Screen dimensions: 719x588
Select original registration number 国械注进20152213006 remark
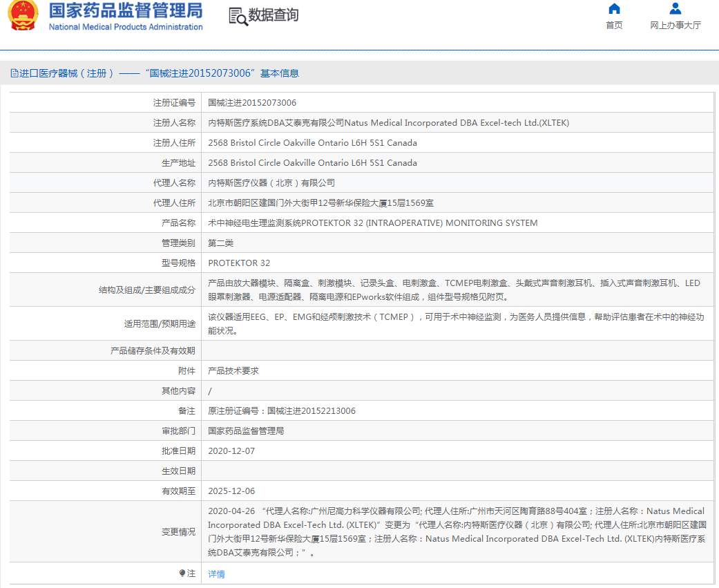tap(282, 411)
